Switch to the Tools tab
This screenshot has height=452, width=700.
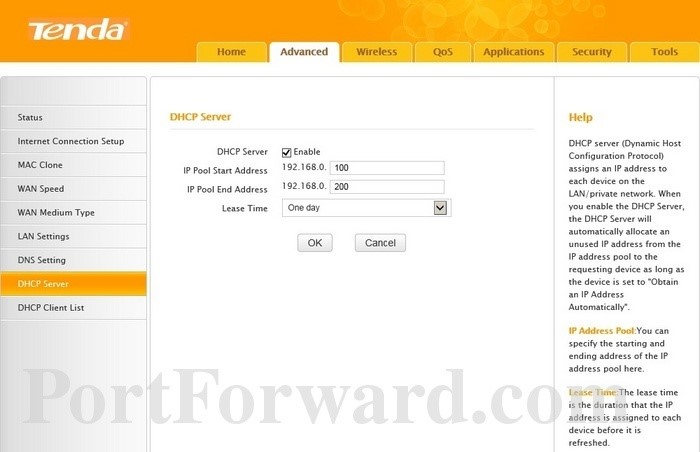coord(664,52)
